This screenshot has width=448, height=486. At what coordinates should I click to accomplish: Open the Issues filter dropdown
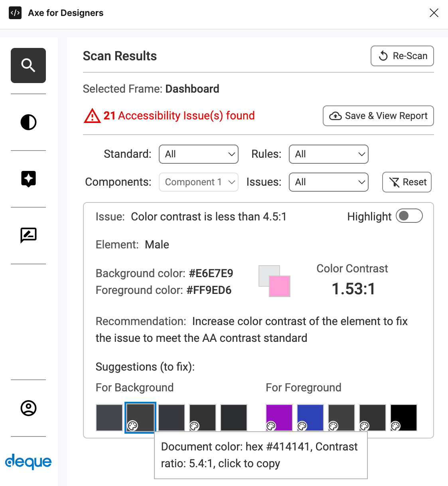(328, 182)
